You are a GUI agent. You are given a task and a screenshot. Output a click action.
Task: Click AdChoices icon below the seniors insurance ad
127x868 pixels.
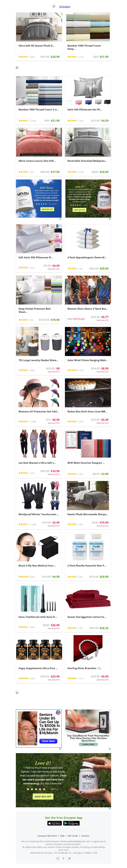pyautogui.click(x=60, y=748)
